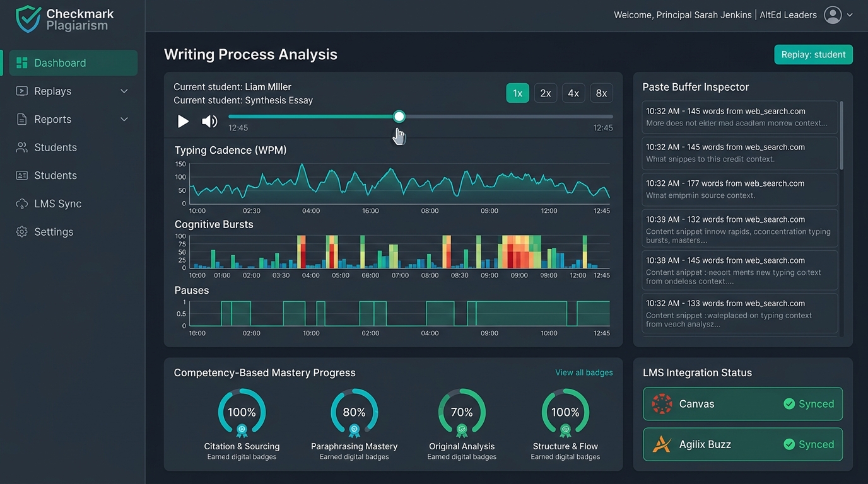Screen dimensions: 868x484
Task: Open LMS Sync in the sidebar
Action: point(73,204)
